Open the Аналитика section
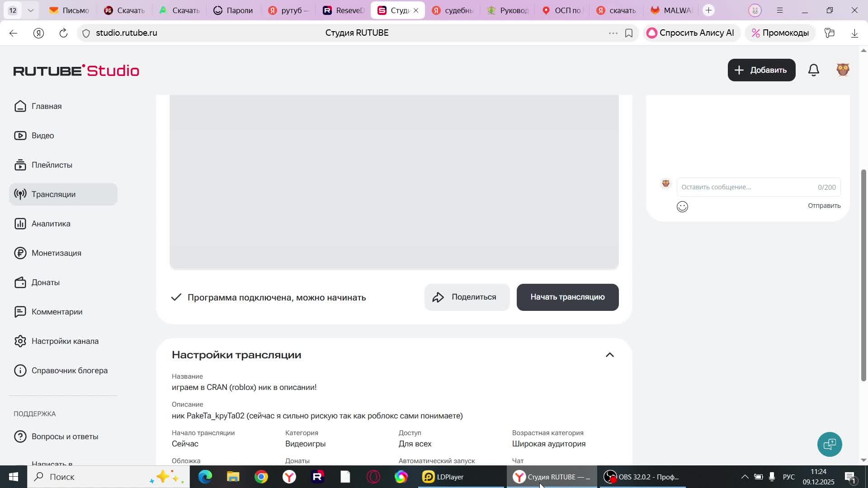Screen dimensions: 868x488 50,223
